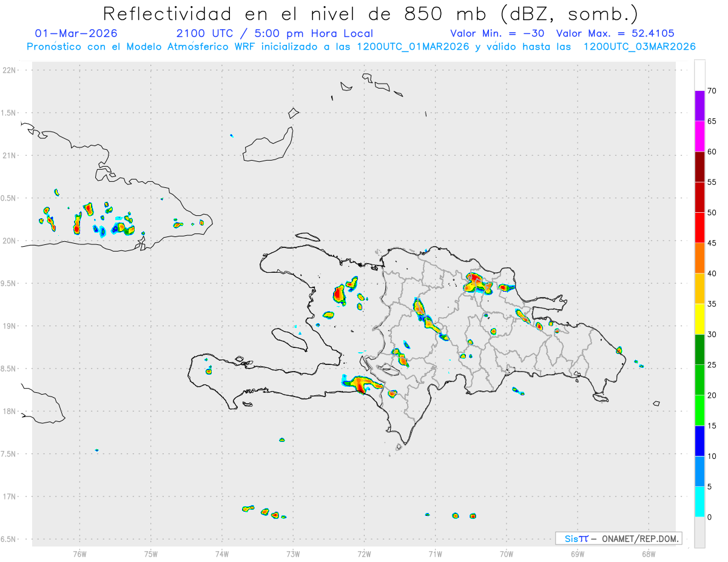This screenshot has width=728, height=562.
Task: Select the orange 40–45 dBZ colorbar segment
Action: point(699,258)
